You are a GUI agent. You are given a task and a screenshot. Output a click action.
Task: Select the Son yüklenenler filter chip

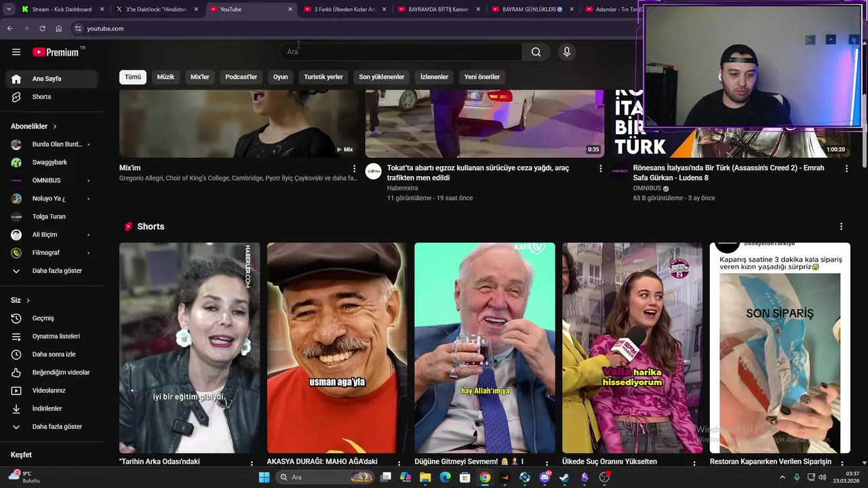pos(382,77)
